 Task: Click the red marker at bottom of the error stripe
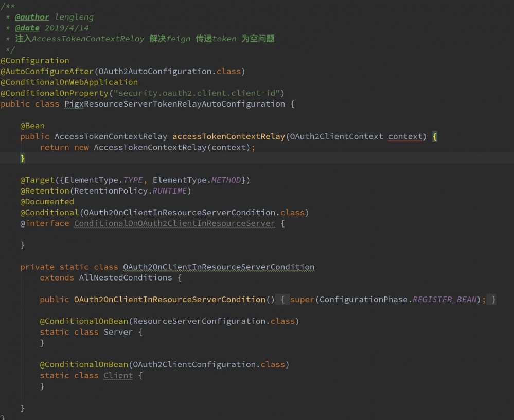click(510, 415)
